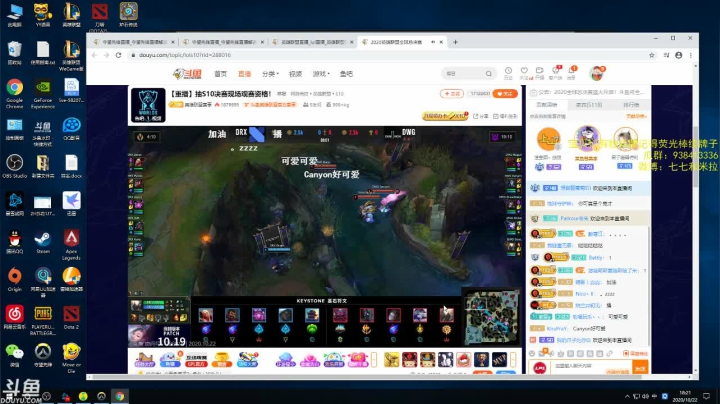Screen dimensions: 720x404
Task: Reload the page in Chrome
Action: click(x=118, y=55)
